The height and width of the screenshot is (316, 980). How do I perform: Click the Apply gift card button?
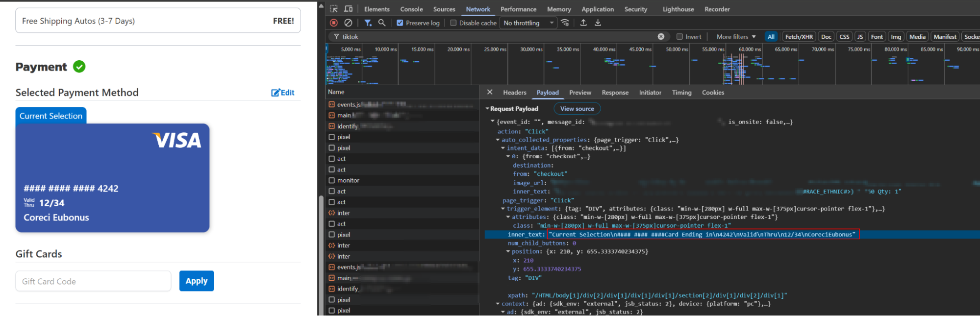coord(196,281)
